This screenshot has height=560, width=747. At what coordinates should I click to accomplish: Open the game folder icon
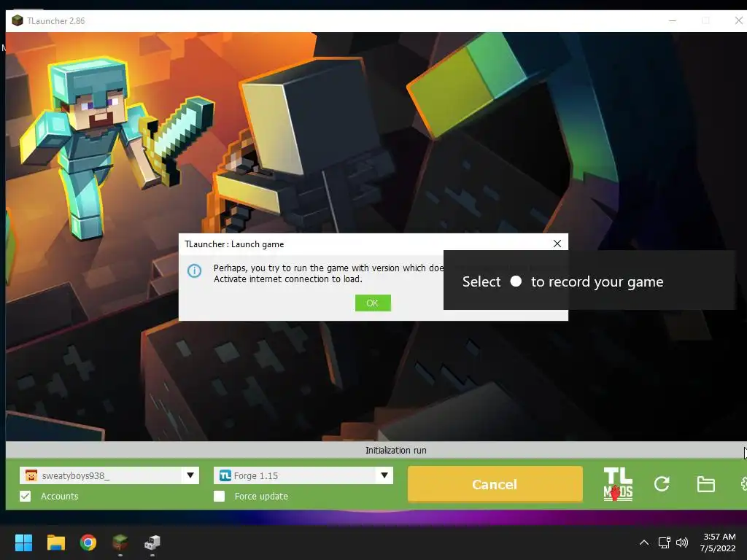click(705, 484)
